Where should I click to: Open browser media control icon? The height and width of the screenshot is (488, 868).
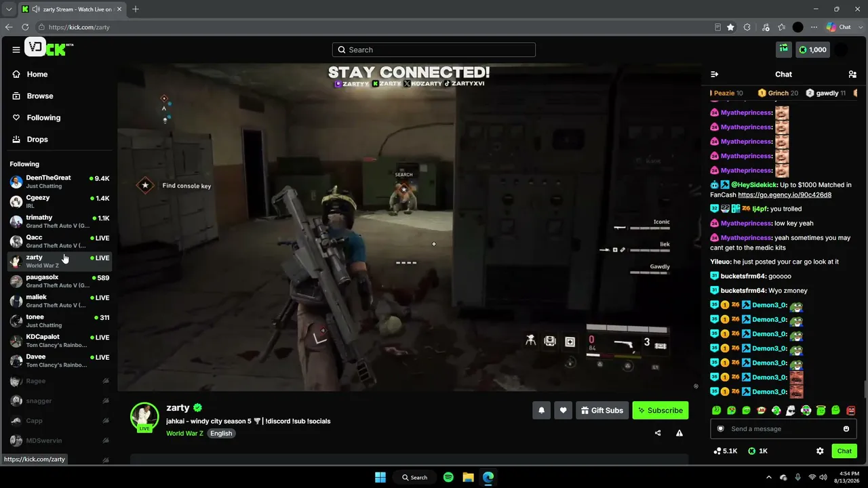tap(766, 27)
